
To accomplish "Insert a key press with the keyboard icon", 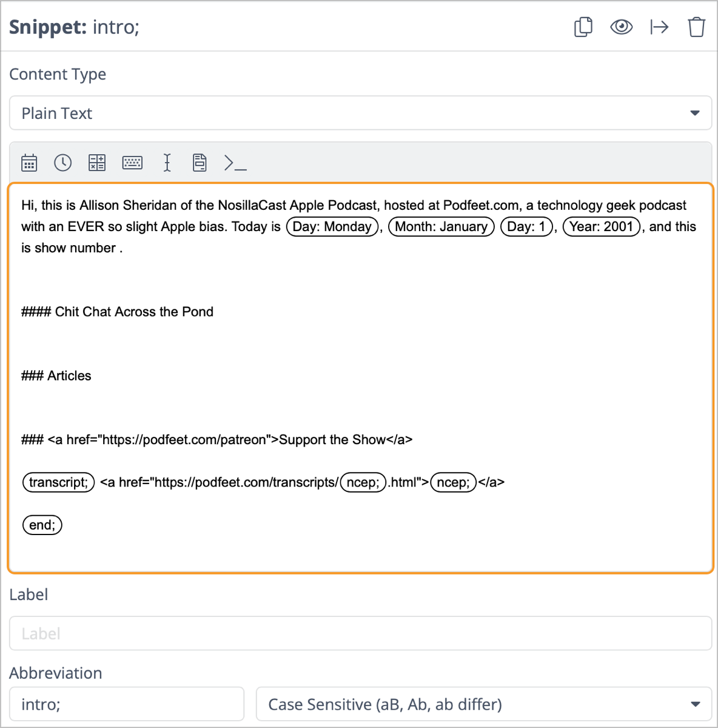I will coord(132,163).
